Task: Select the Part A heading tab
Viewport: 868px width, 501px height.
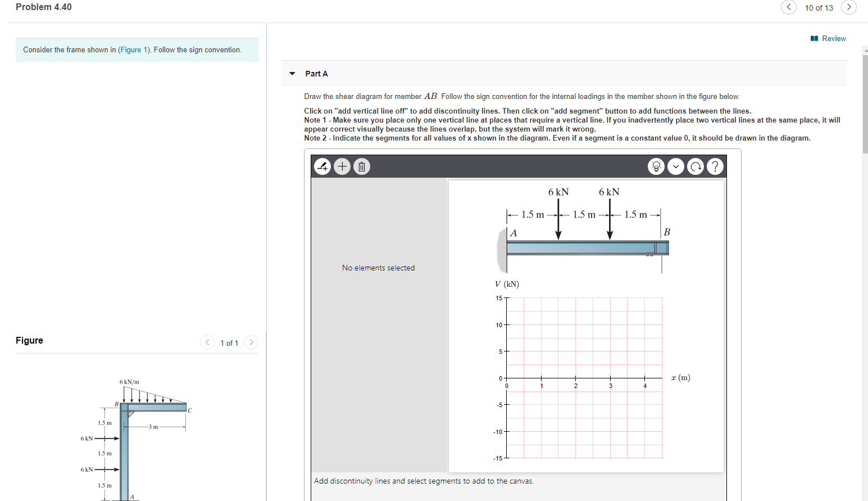Action: pos(316,73)
